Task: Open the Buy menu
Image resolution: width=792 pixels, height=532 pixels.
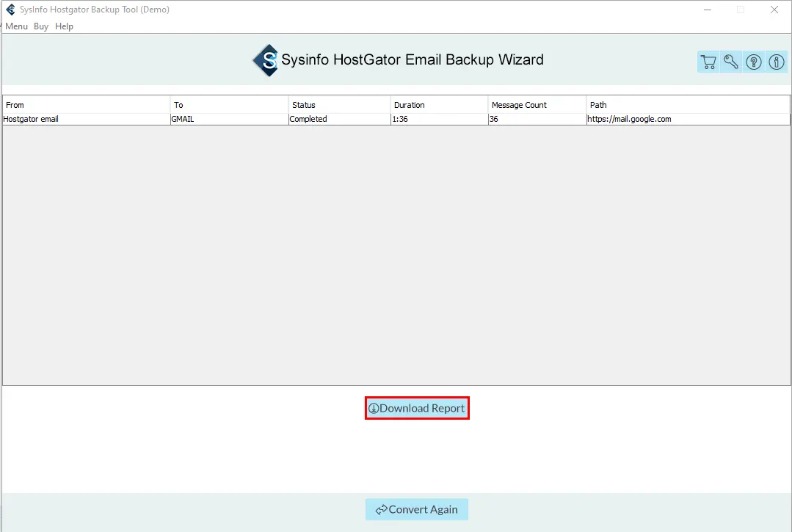Action: tap(41, 26)
